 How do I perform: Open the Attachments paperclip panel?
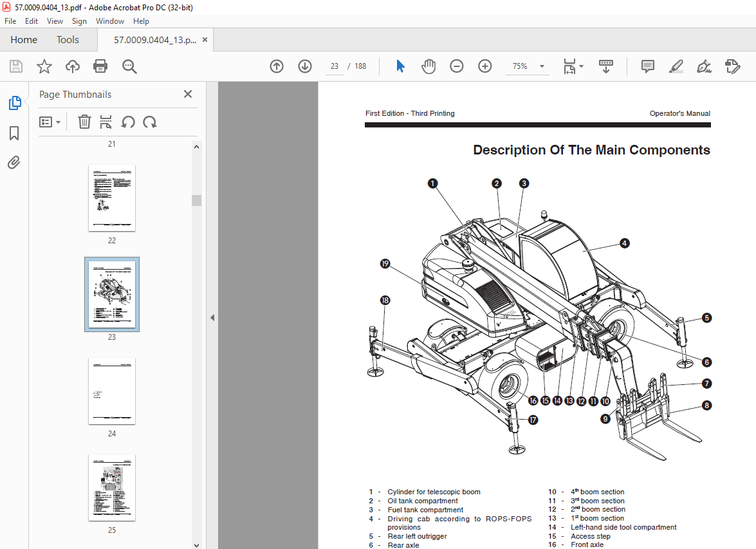click(x=14, y=163)
